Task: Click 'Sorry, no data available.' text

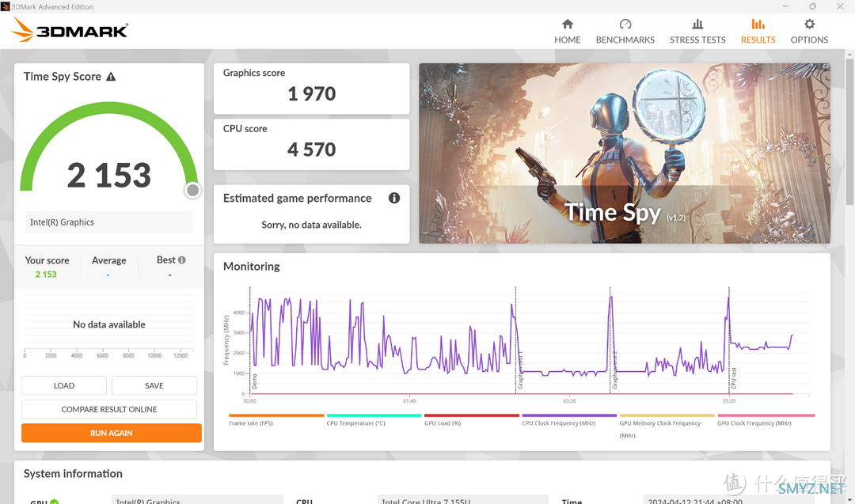Action: pos(311,225)
